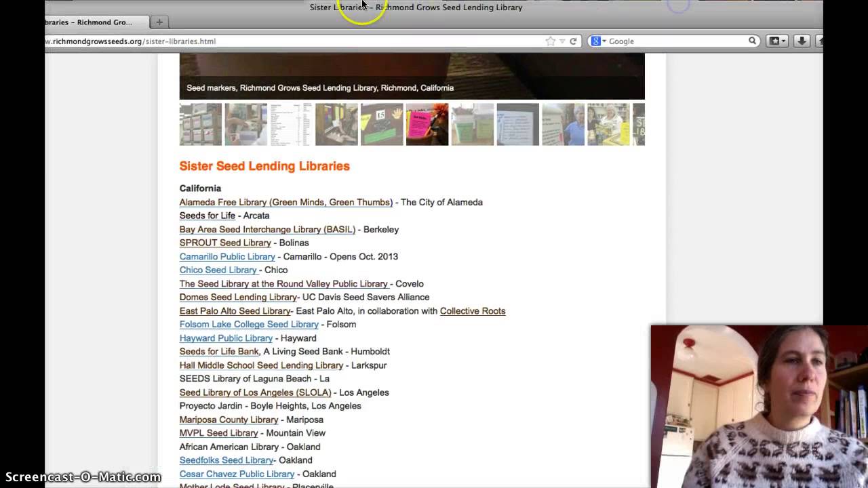Bookmark this page with the star icon
The height and width of the screenshot is (488, 868).
click(550, 41)
